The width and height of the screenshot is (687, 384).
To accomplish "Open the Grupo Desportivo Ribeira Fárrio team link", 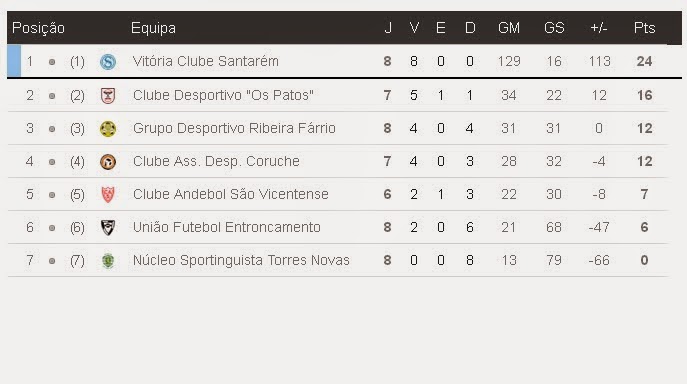I will pyautogui.click(x=234, y=128).
